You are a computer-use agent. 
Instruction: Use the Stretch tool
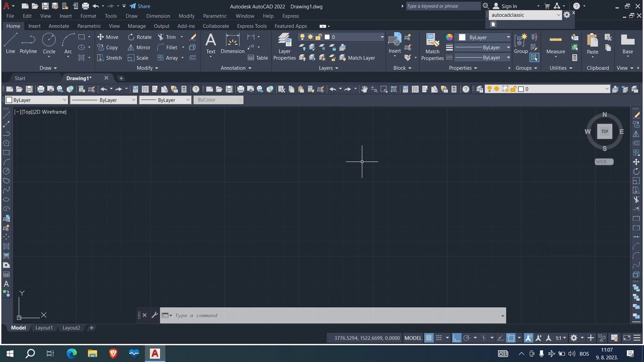pyautogui.click(x=110, y=58)
